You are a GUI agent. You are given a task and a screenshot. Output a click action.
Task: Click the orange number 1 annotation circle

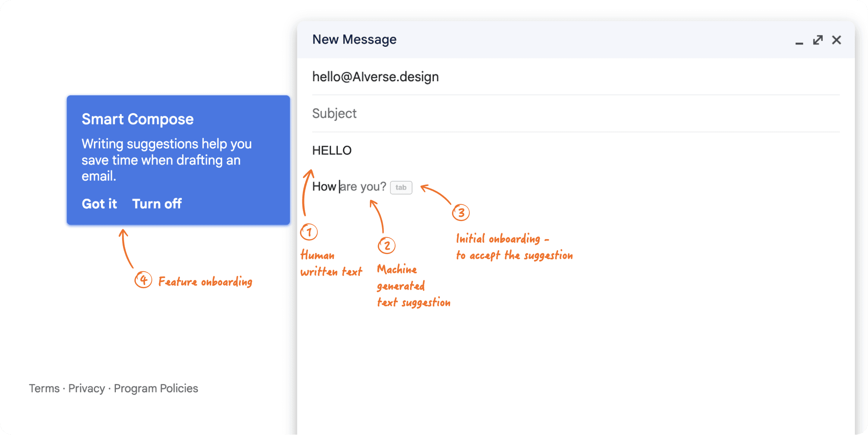[309, 232]
